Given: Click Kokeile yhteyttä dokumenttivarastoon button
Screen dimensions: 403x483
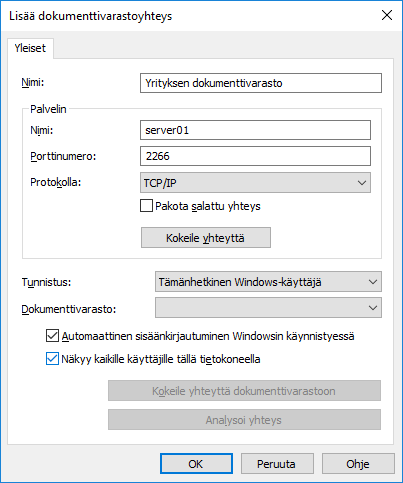Looking at the screenshot, I should [244, 391].
